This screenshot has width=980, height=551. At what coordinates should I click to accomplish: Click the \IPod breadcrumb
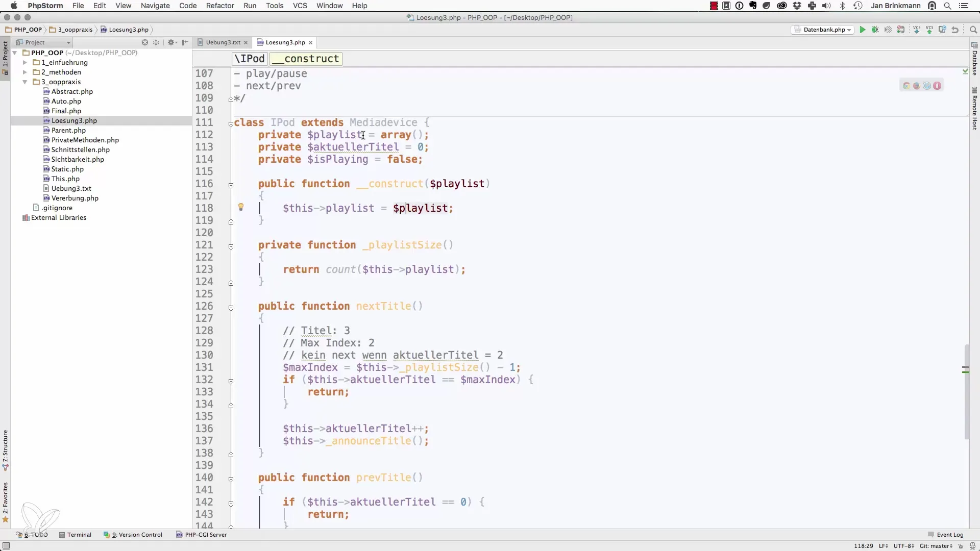coord(250,59)
